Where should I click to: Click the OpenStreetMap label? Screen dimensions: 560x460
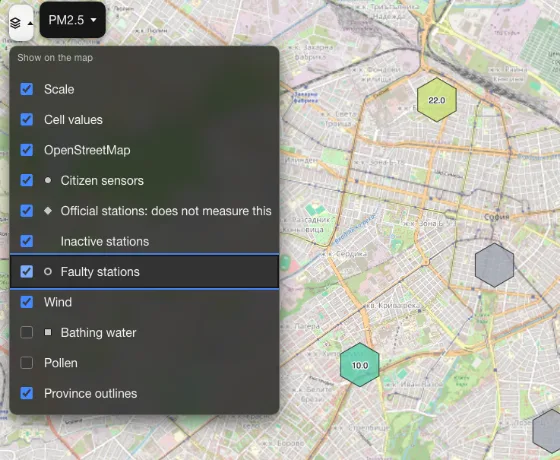87,150
